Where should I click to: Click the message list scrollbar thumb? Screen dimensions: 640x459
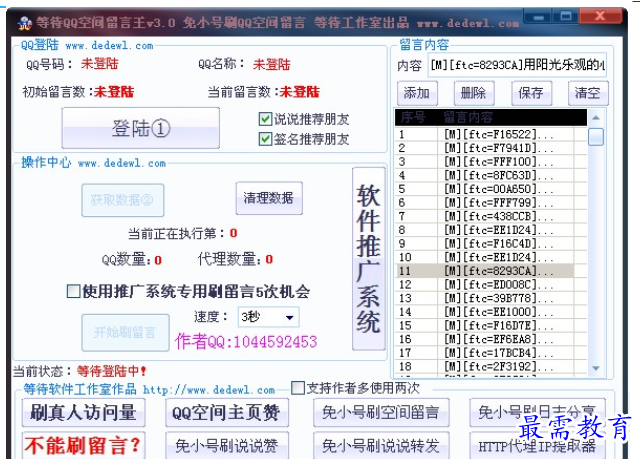tap(596, 137)
